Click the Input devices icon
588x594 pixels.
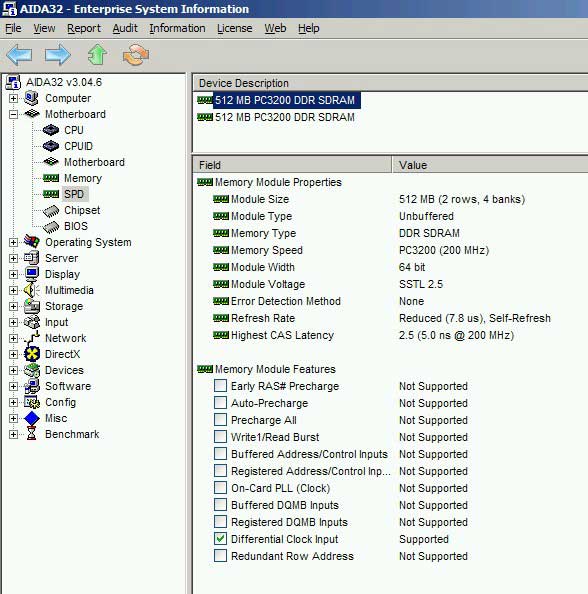click(x=31, y=322)
